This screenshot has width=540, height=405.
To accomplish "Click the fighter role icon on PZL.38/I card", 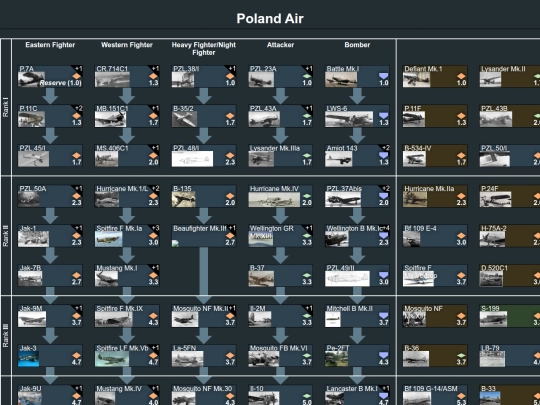I will coord(230,76).
